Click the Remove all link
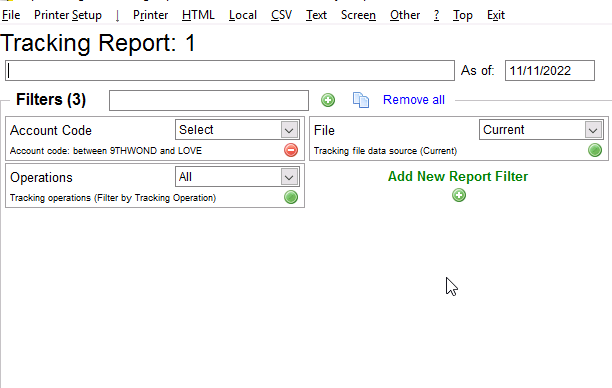The image size is (612, 388). pyautogui.click(x=414, y=100)
